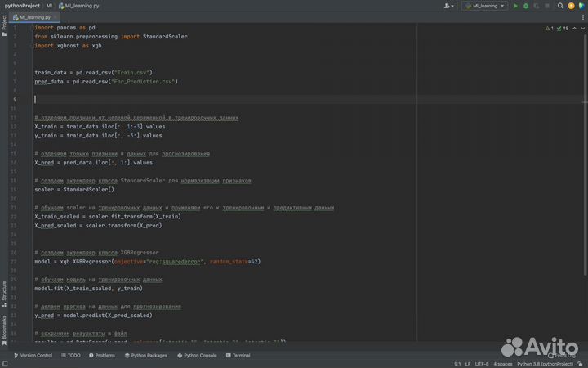Change LF line separator in status bar
Viewport: 588px width, 368px height.
click(468, 364)
